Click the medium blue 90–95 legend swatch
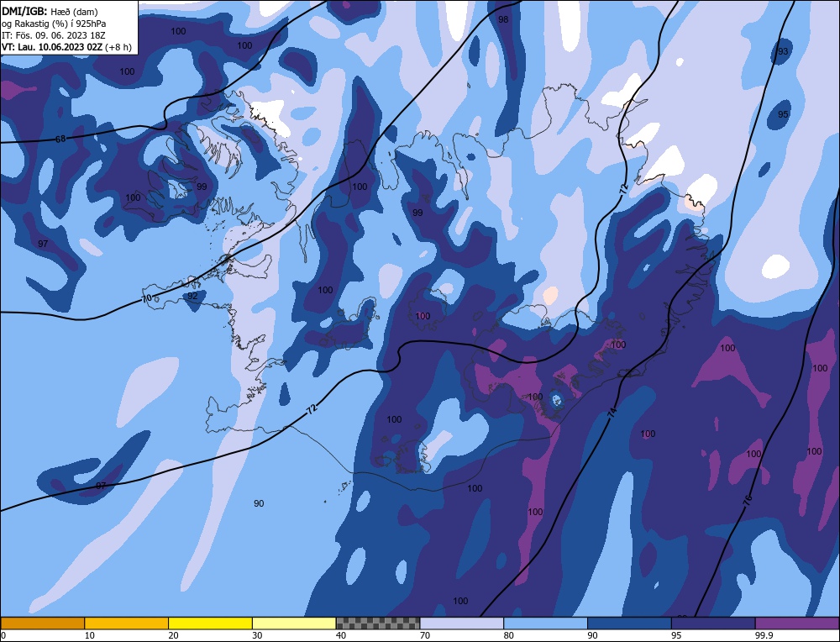This screenshot has width=840, height=642. 629,623
